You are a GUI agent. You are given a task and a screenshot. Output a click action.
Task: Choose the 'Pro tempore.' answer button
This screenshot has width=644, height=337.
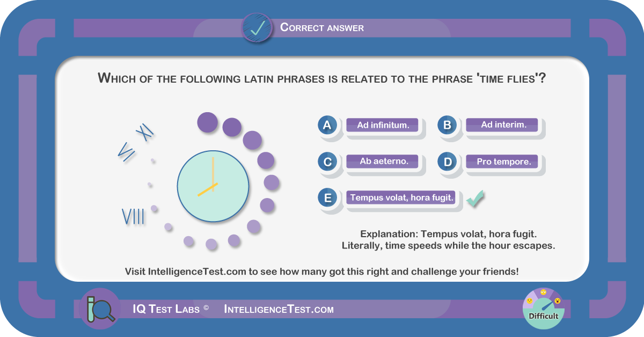pyautogui.click(x=503, y=162)
